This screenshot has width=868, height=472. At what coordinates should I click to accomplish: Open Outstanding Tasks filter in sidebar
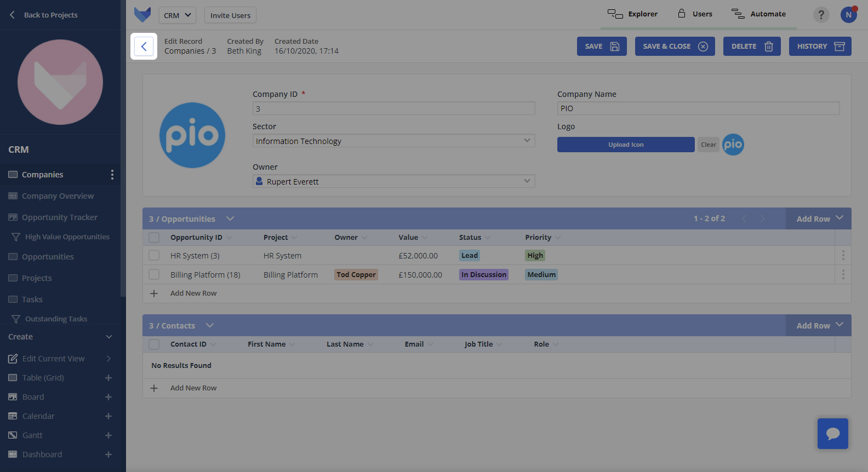tap(56, 319)
